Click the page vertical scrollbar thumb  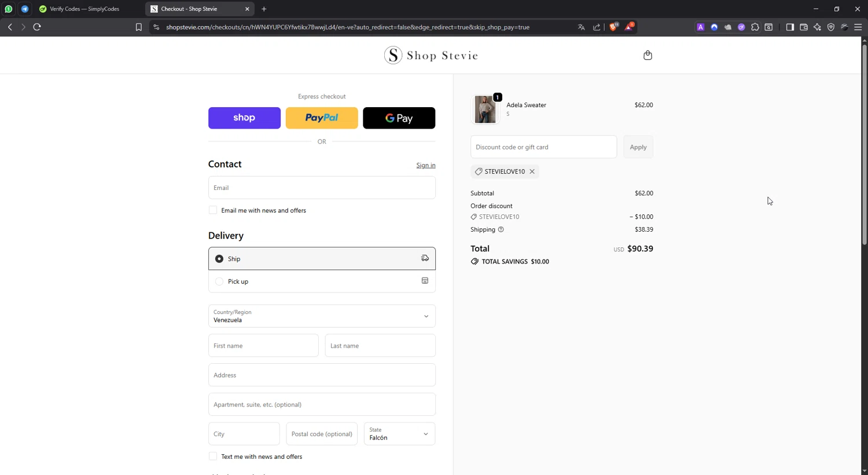click(865, 145)
